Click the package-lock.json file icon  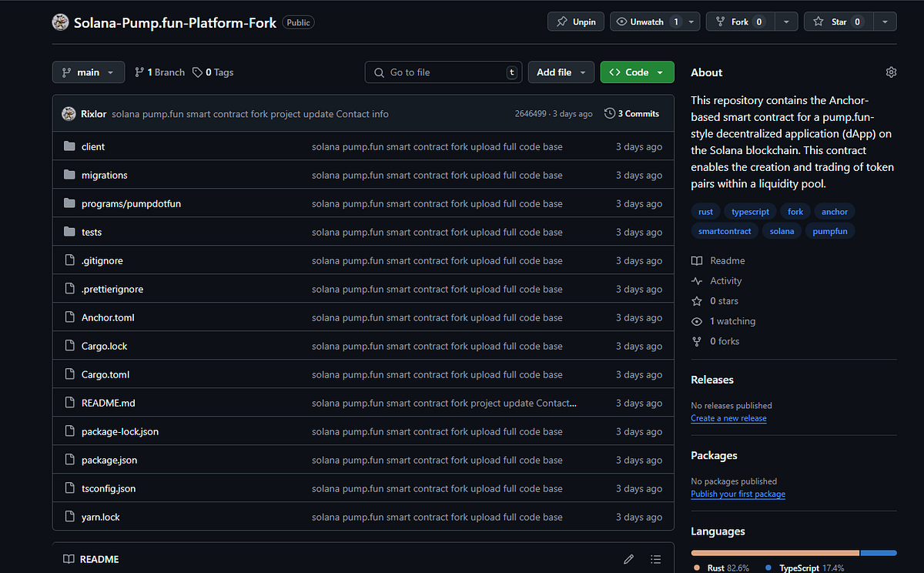pos(70,431)
